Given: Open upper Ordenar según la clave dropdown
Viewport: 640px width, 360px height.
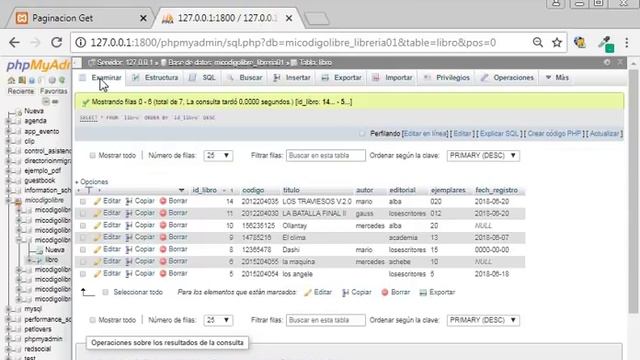Looking at the screenshot, I should (483, 156).
